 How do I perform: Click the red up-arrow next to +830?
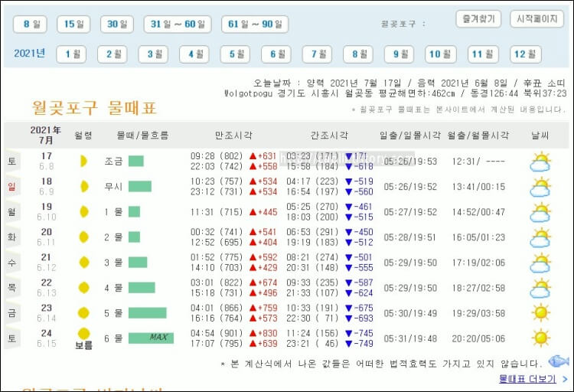tap(253, 333)
